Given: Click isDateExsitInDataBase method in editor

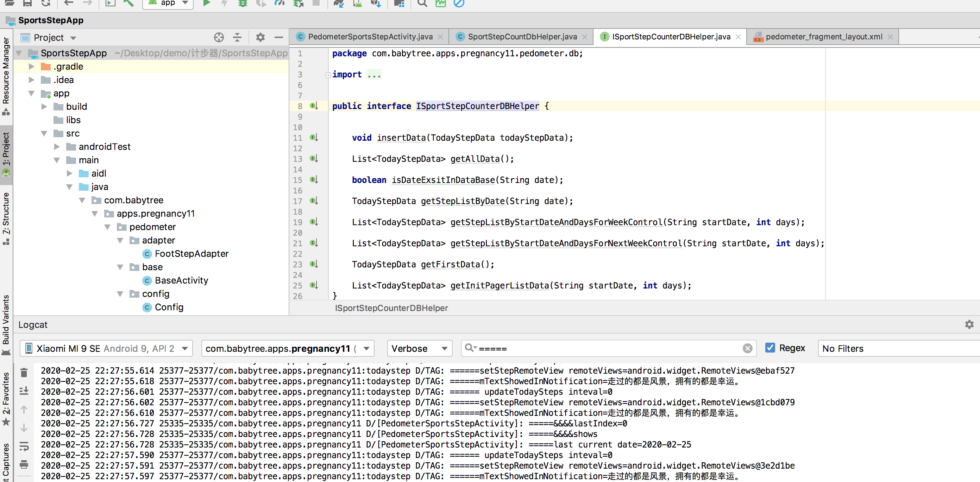Looking at the screenshot, I should pyautogui.click(x=443, y=180).
